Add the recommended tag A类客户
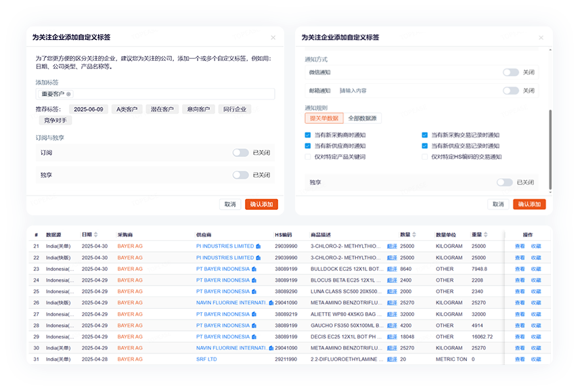The width and height of the screenshot is (580, 392). (127, 109)
